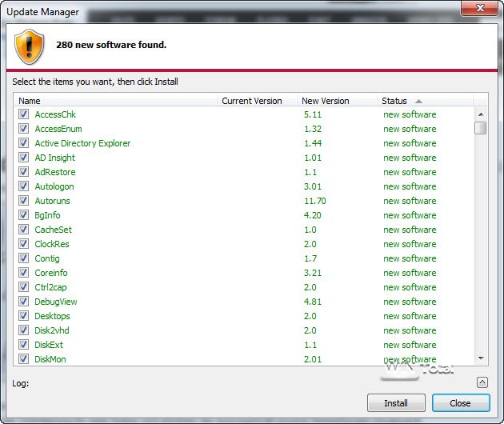Toggle the Disk2vhd checkbox
The height and width of the screenshot is (424, 504).
(23, 330)
